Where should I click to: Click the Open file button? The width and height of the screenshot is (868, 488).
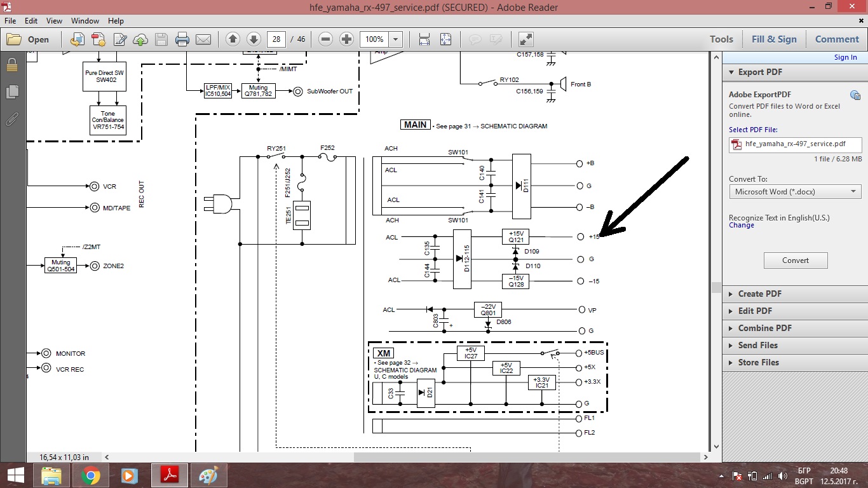28,39
